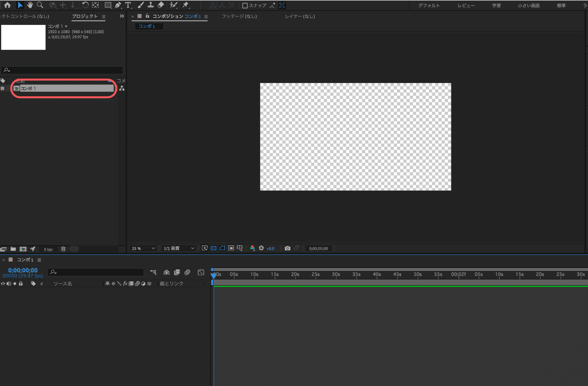The width and height of the screenshot is (588, 386).
Task: Select the Type (T) tool
Action: point(128,5)
